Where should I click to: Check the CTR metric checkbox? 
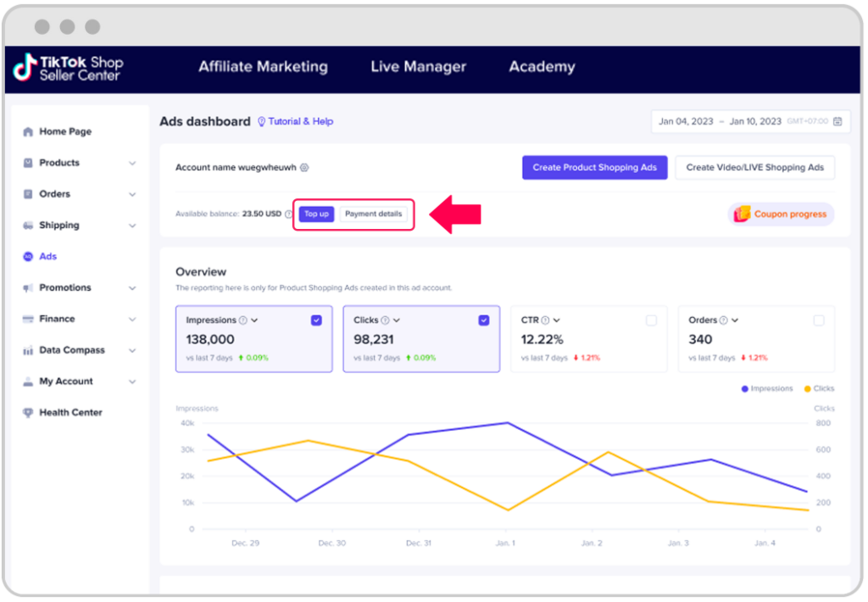[x=652, y=321]
